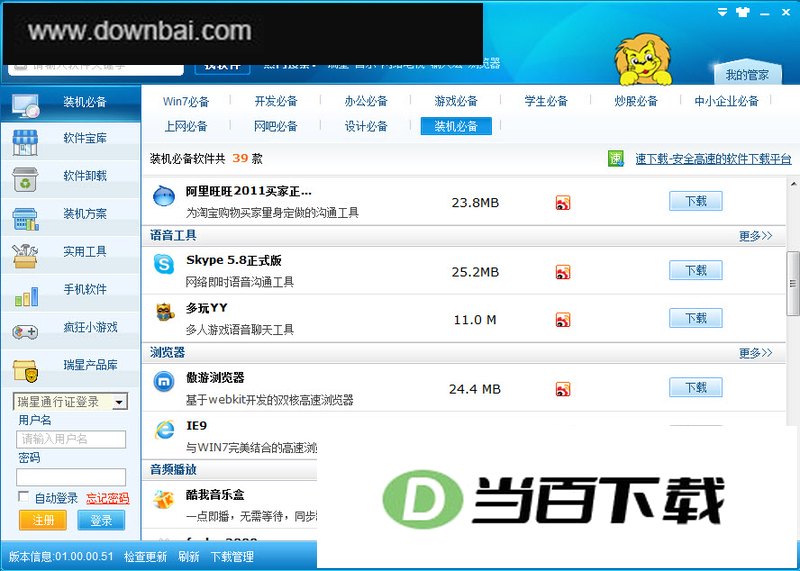Download 阿里旺旺2011 with 下载 button

pos(696,201)
